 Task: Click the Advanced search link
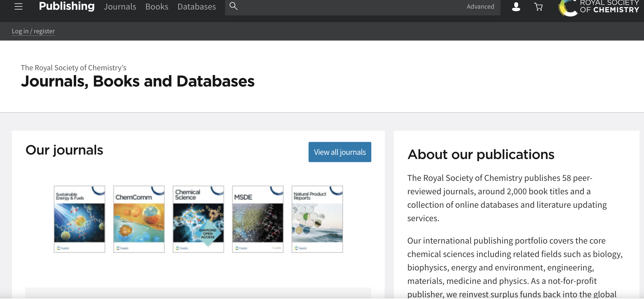[x=480, y=6]
